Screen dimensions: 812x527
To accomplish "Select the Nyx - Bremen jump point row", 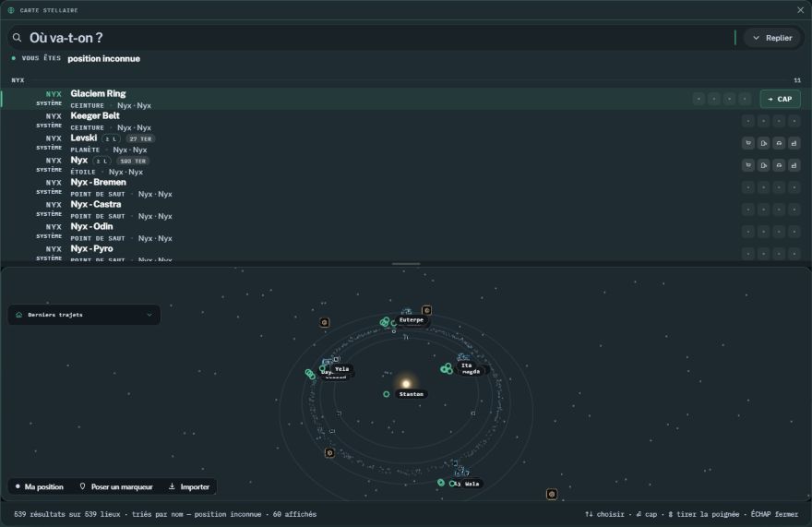I will [406, 187].
